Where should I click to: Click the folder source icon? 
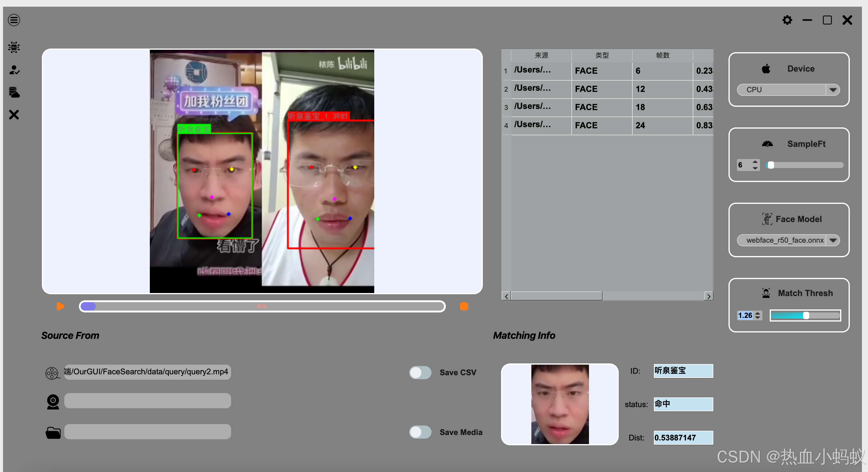point(53,432)
